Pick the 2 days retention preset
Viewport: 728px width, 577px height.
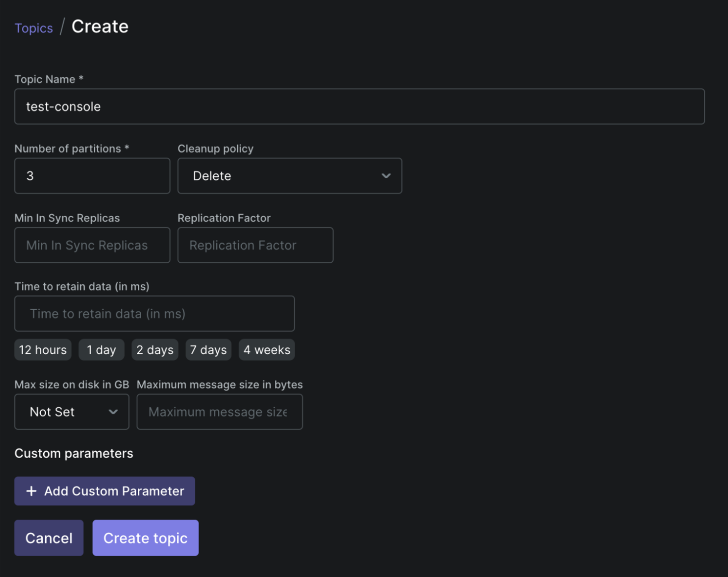[155, 350]
